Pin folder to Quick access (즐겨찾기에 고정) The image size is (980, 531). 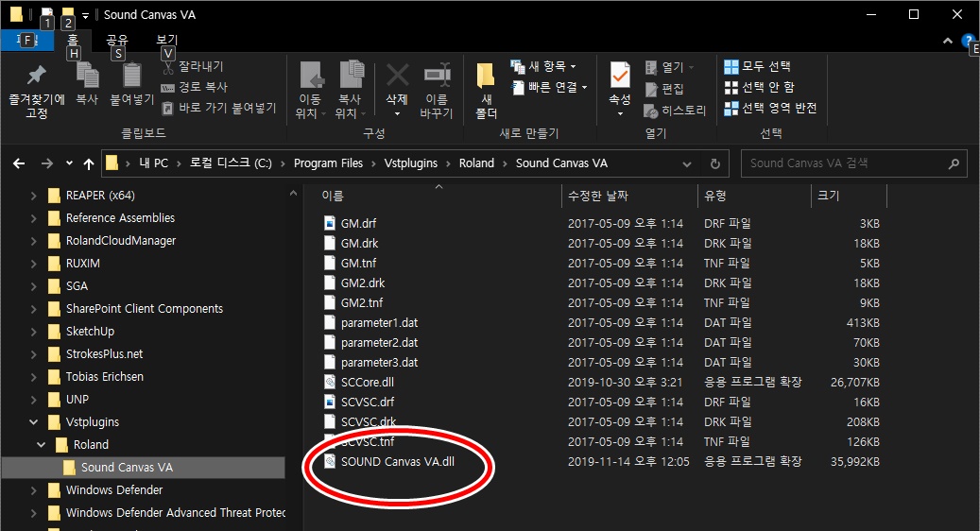click(36, 92)
